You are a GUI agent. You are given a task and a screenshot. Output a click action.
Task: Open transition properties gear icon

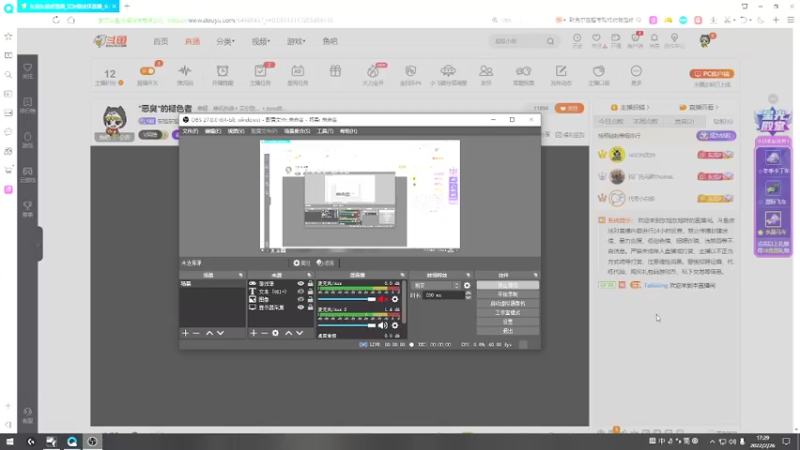click(x=467, y=286)
